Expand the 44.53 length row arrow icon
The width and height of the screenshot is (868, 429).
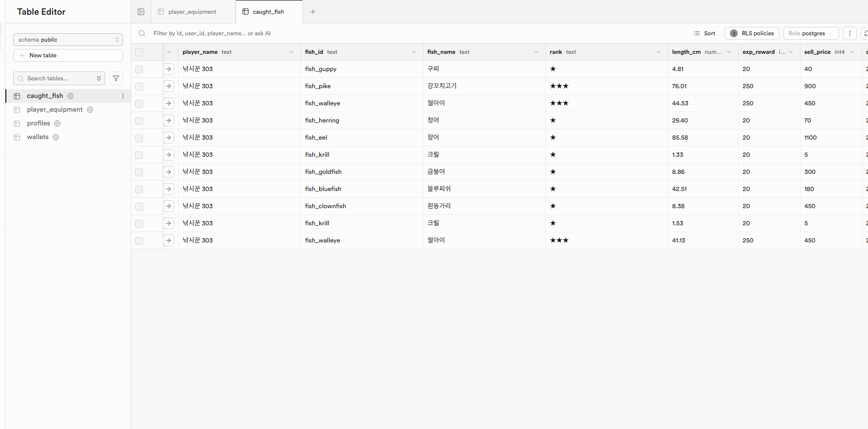click(x=168, y=103)
